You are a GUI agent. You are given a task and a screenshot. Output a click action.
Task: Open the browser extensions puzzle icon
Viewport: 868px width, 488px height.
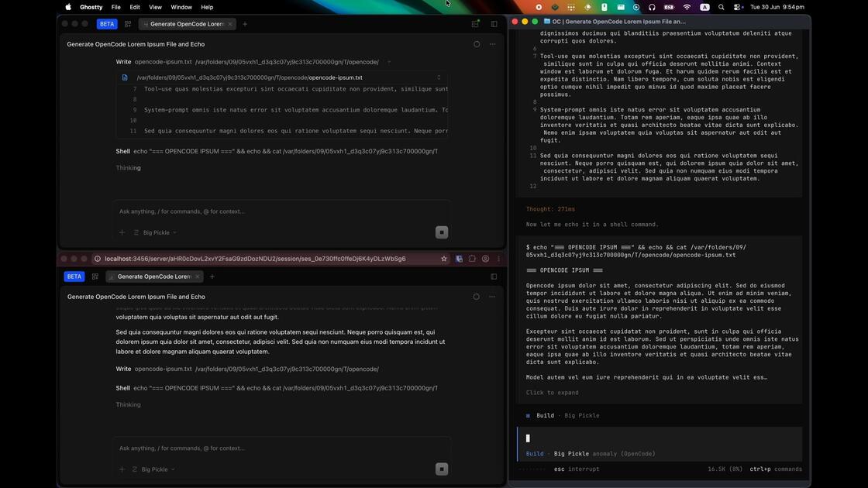[x=472, y=259]
